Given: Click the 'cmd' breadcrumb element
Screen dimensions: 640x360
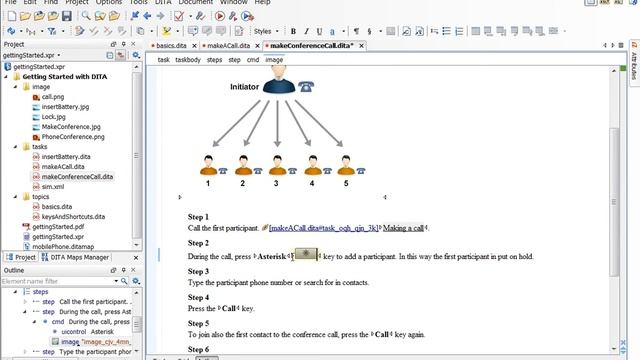Looking at the screenshot, I should tap(253, 60).
